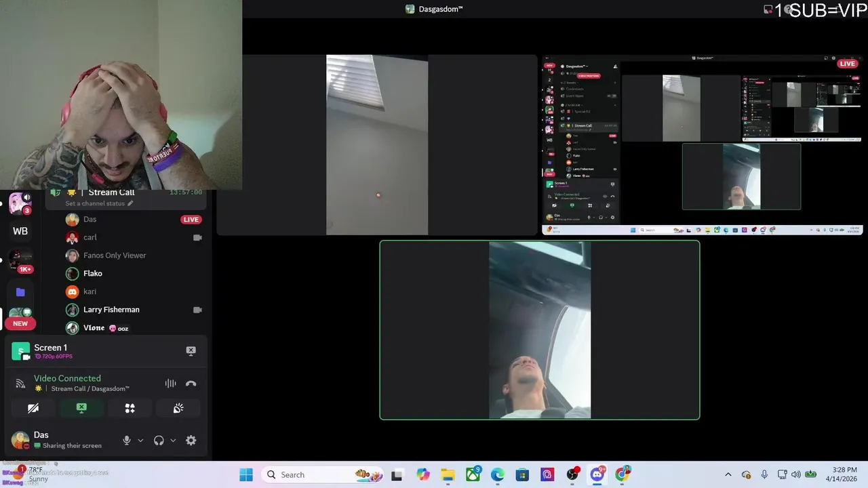Focus the LIVE screen share tile

pos(702,145)
